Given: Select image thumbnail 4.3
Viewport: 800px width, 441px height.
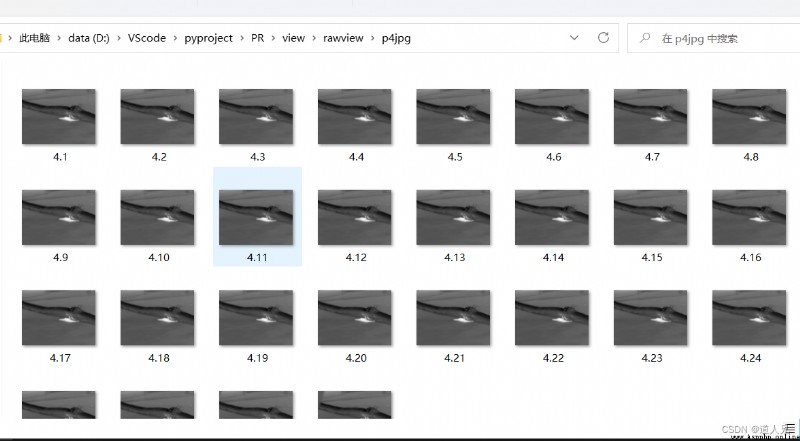Looking at the screenshot, I should coord(256,116).
